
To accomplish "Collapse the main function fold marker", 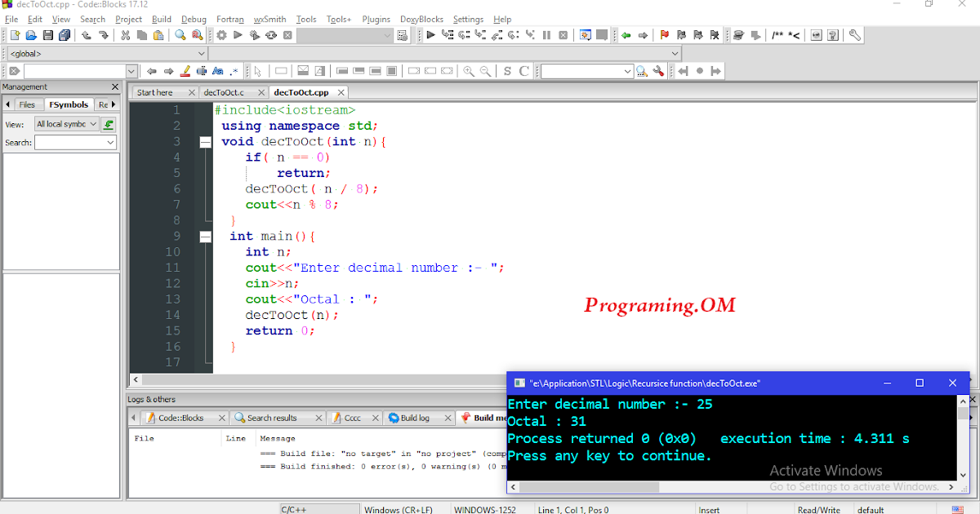I will [205, 237].
